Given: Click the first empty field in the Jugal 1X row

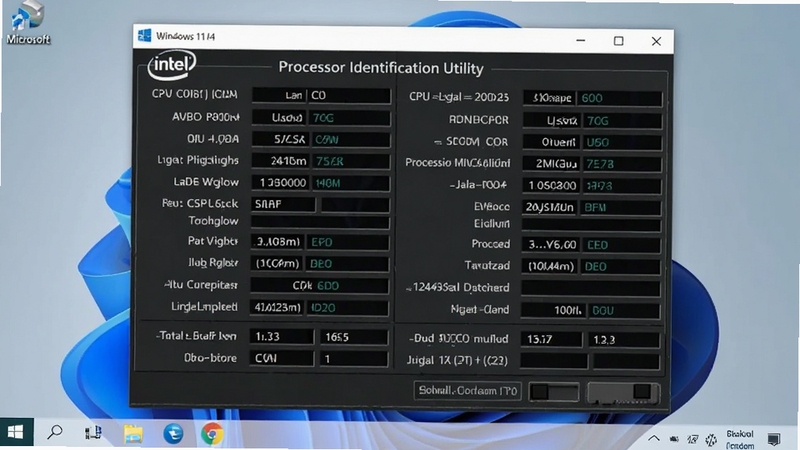Looking at the screenshot, I should click(x=554, y=361).
